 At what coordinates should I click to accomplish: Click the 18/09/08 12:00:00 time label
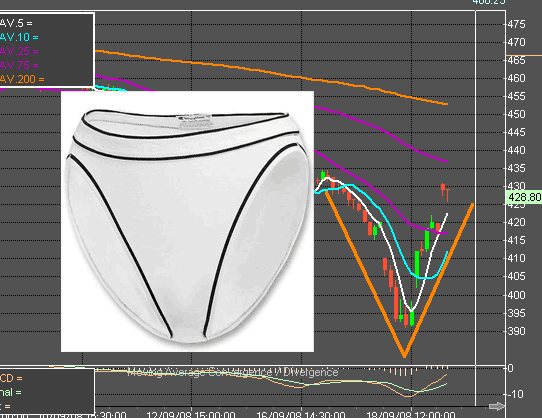(411, 415)
